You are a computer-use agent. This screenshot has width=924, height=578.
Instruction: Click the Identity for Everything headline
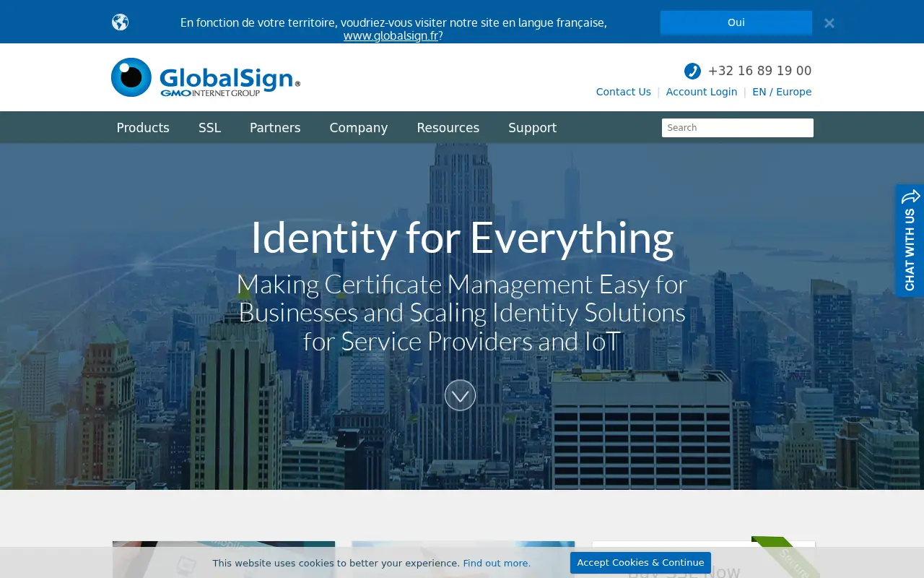(x=462, y=237)
